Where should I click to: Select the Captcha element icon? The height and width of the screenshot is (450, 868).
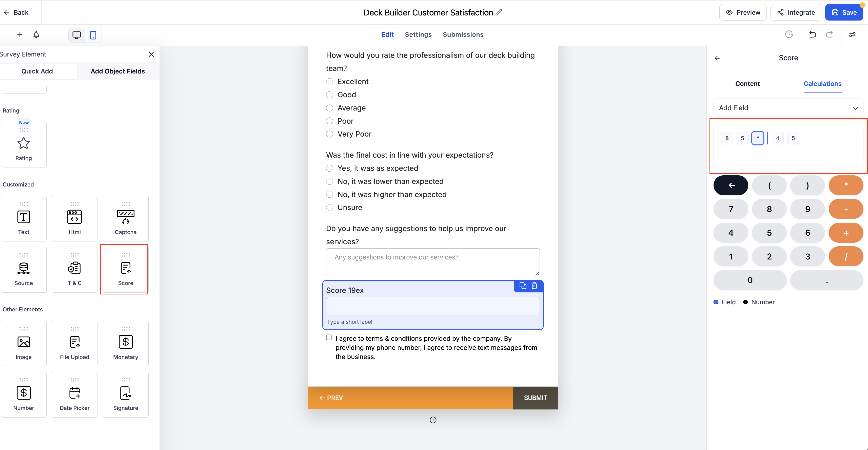[125, 217]
